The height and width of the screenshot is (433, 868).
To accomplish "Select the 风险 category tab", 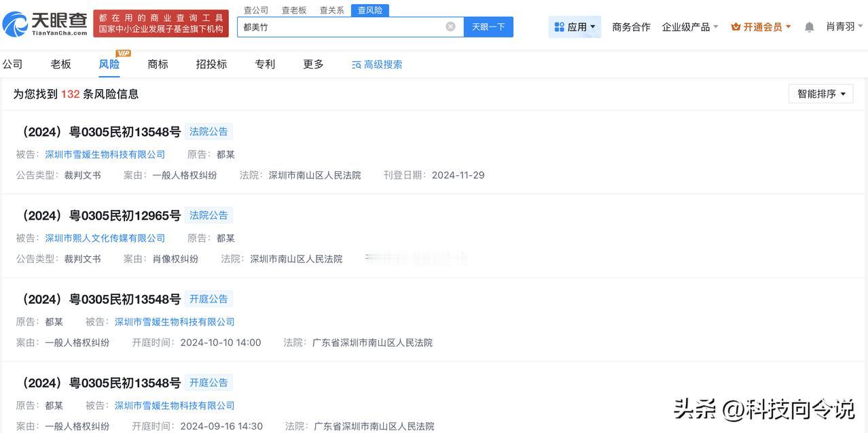I will point(109,64).
